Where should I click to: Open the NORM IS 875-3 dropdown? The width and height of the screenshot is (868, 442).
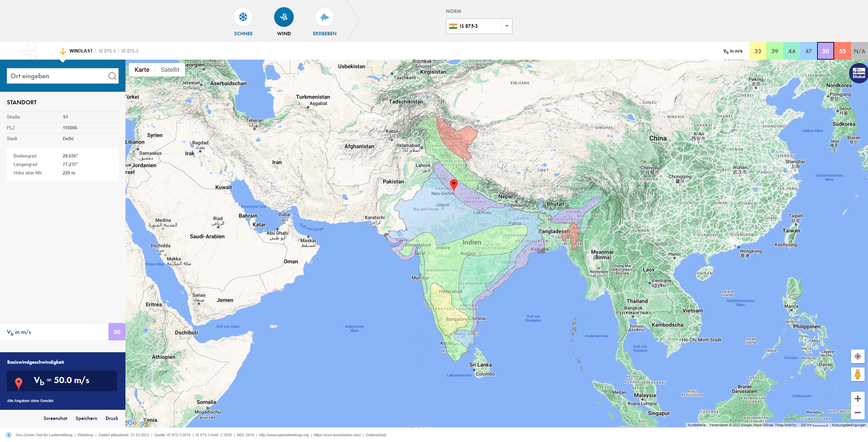[507, 26]
